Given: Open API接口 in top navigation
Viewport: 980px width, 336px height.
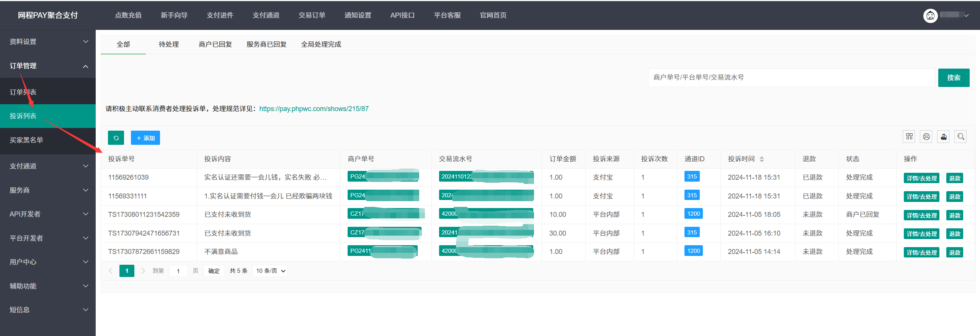Looking at the screenshot, I should click(402, 15).
